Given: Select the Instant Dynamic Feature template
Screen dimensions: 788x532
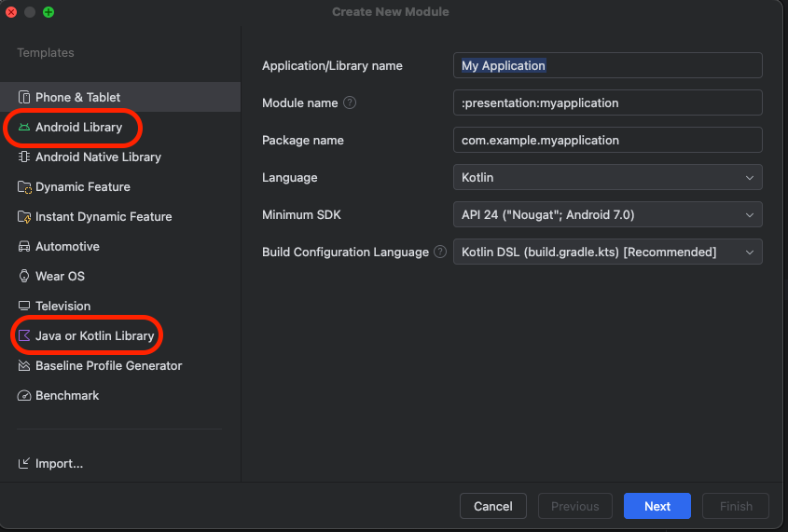Looking at the screenshot, I should point(120,216).
